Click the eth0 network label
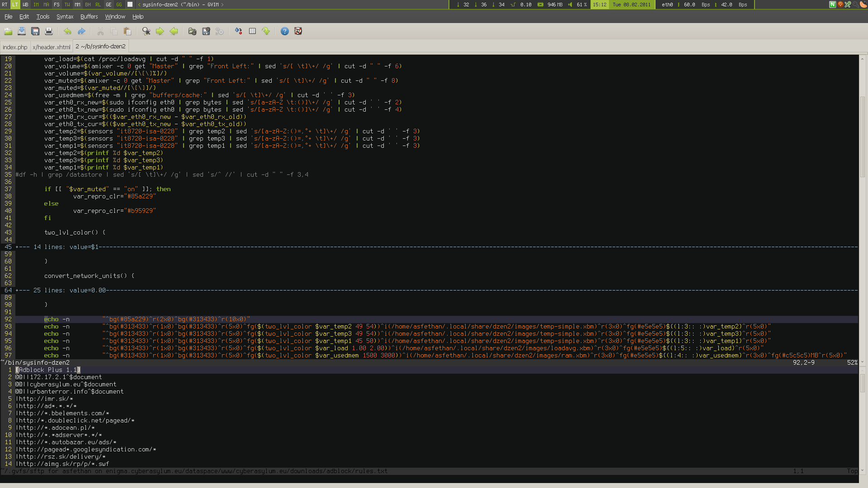Image resolution: width=868 pixels, height=488 pixels. 667,5
